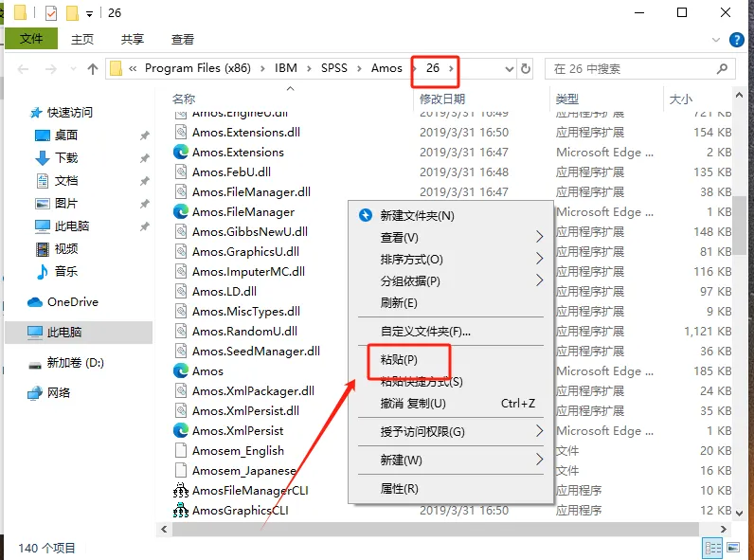Click the Amos breadcrumb segment
This screenshot has width=754, height=560.
[x=386, y=68]
